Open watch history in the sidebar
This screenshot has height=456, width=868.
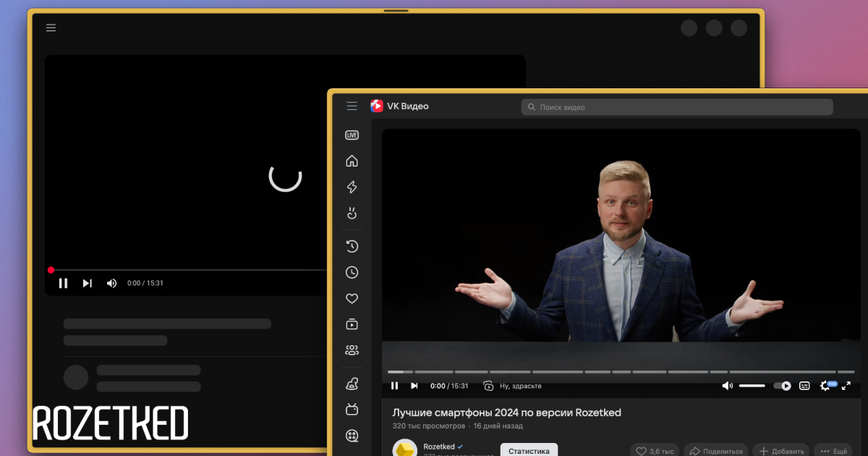[352, 246]
